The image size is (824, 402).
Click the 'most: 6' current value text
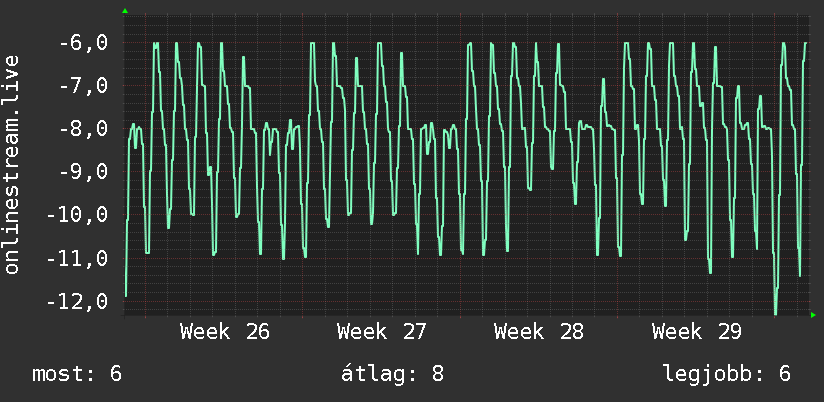coord(77,374)
